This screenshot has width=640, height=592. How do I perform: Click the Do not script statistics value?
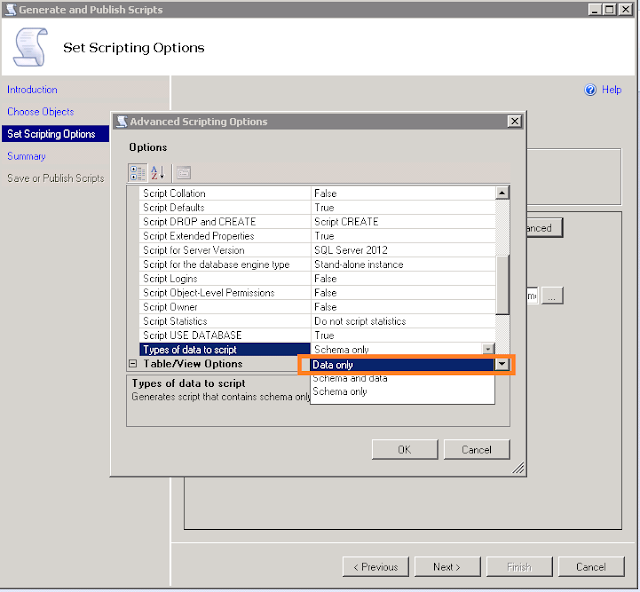pos(360,321)
